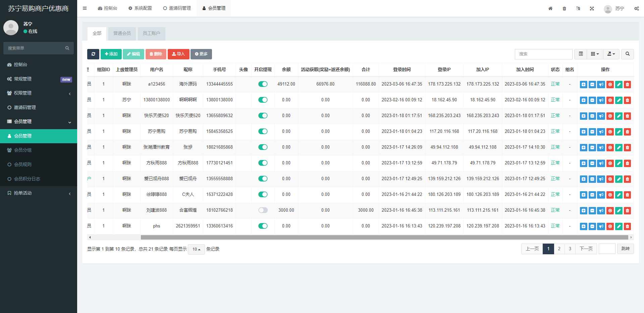Open the columns grid dropdown
This screenshot has width=644, height=313.
pos(595,54)
